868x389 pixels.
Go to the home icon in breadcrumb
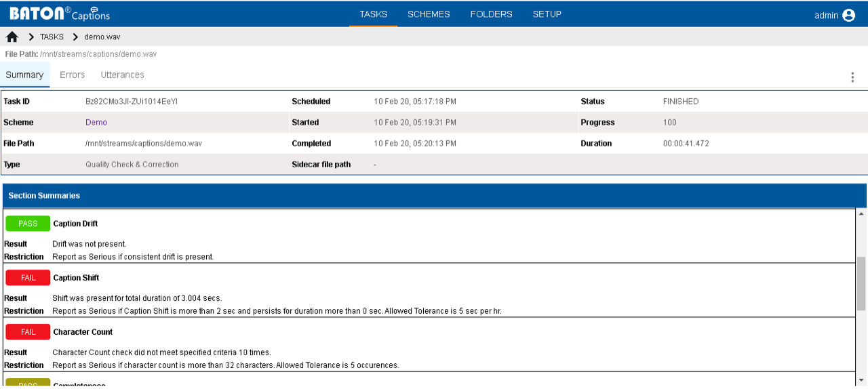pyautogui.click(x=12, y=37)
